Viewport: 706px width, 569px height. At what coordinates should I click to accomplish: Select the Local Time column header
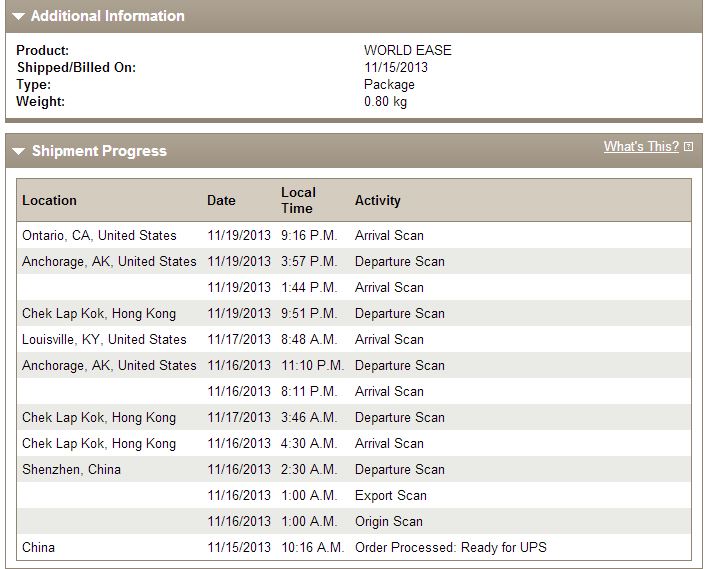coord(298,200)
